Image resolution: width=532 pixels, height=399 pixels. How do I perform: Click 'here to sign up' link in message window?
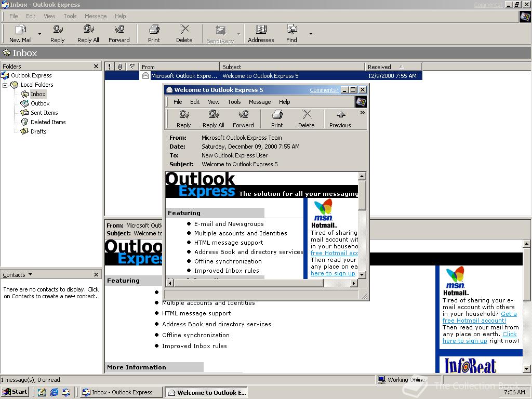pyautogui.click(x=333, y=273)
